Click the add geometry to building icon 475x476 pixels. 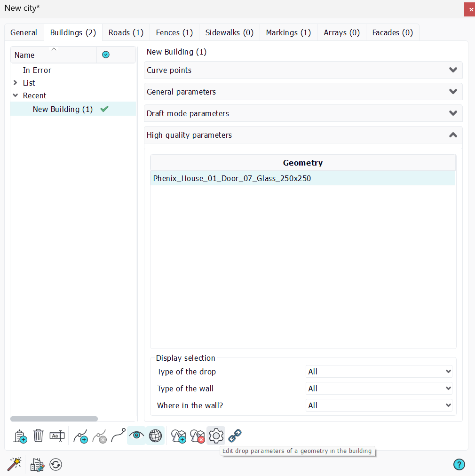(179, 436)
